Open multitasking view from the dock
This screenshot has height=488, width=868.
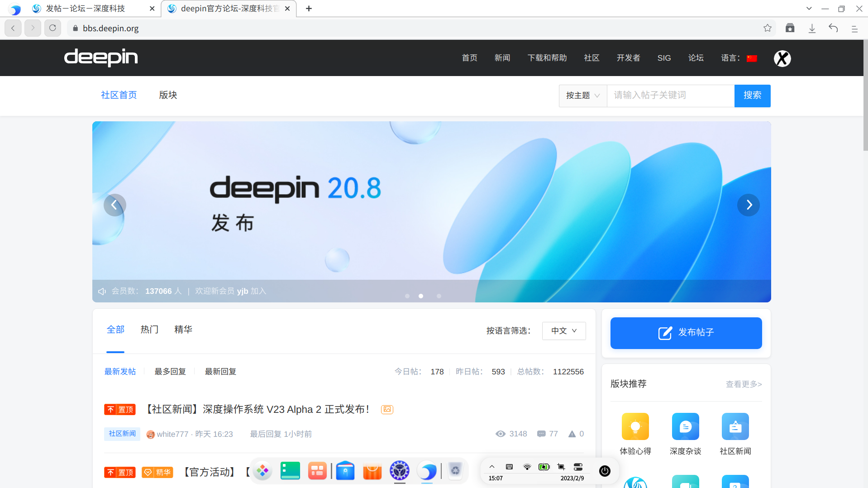pyautogui.click(x=317, y=471)
